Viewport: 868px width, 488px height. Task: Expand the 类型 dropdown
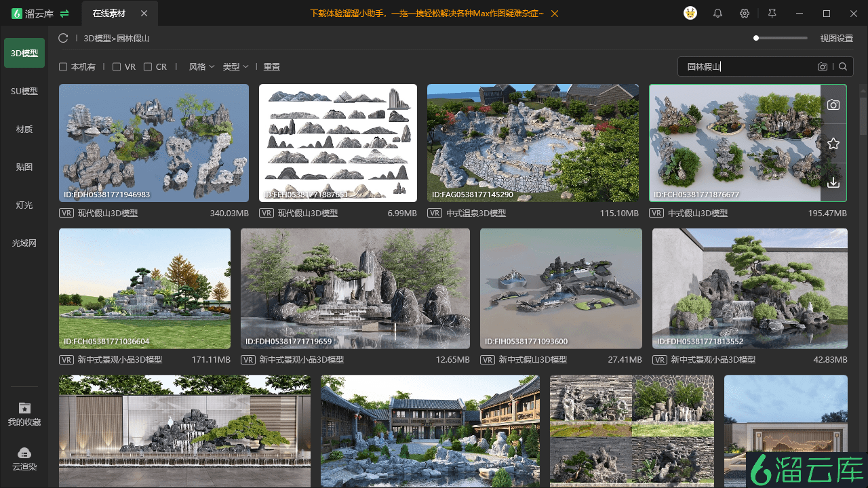coord(235,67)
